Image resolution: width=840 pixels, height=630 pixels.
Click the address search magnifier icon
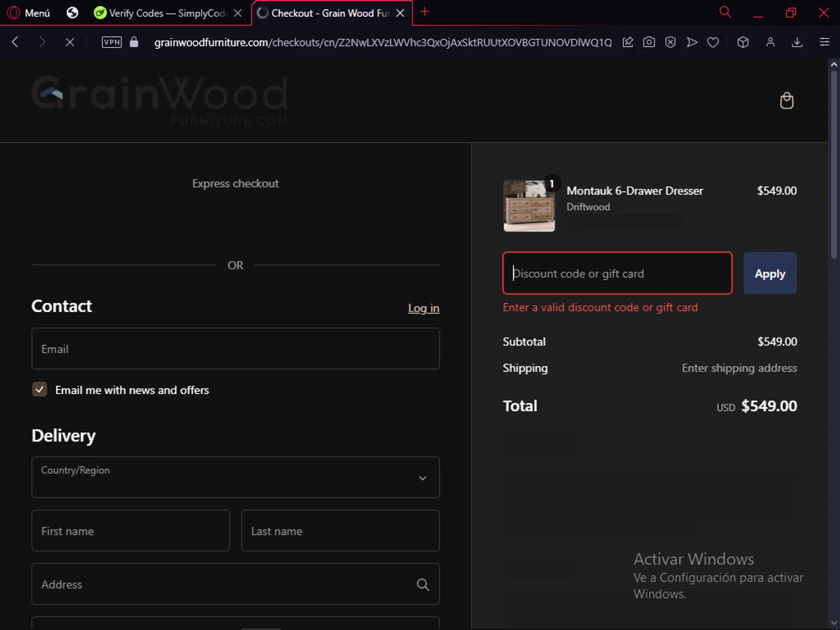(423, 585)
